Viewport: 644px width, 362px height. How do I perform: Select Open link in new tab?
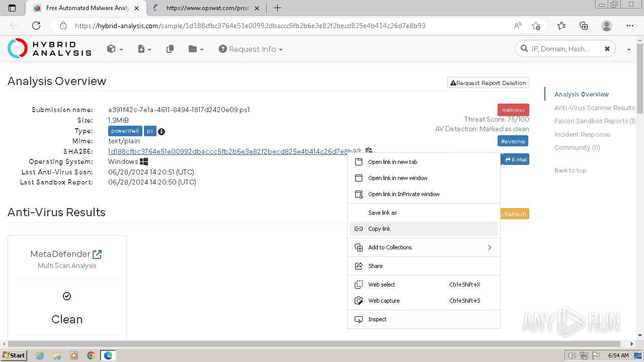point(424,162)
